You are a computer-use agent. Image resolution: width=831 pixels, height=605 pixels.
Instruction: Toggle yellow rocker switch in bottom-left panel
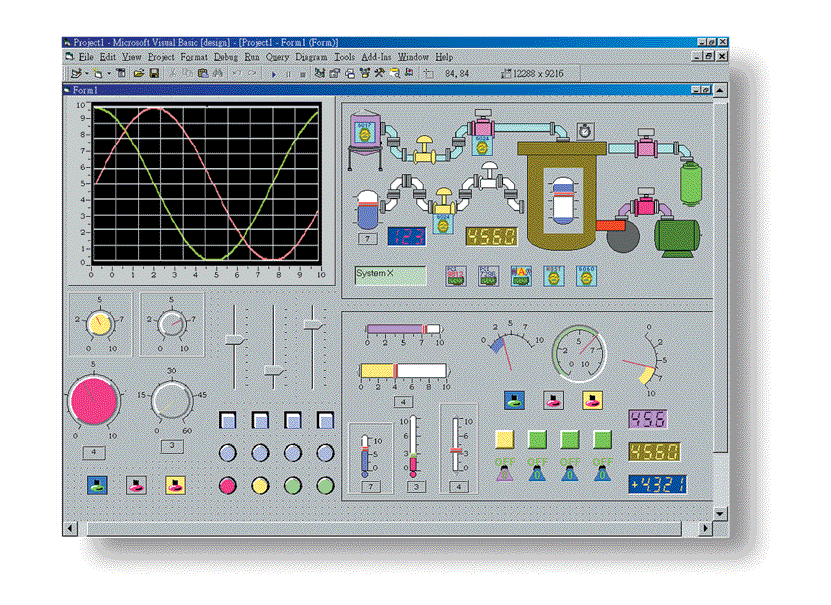(175, 485)
